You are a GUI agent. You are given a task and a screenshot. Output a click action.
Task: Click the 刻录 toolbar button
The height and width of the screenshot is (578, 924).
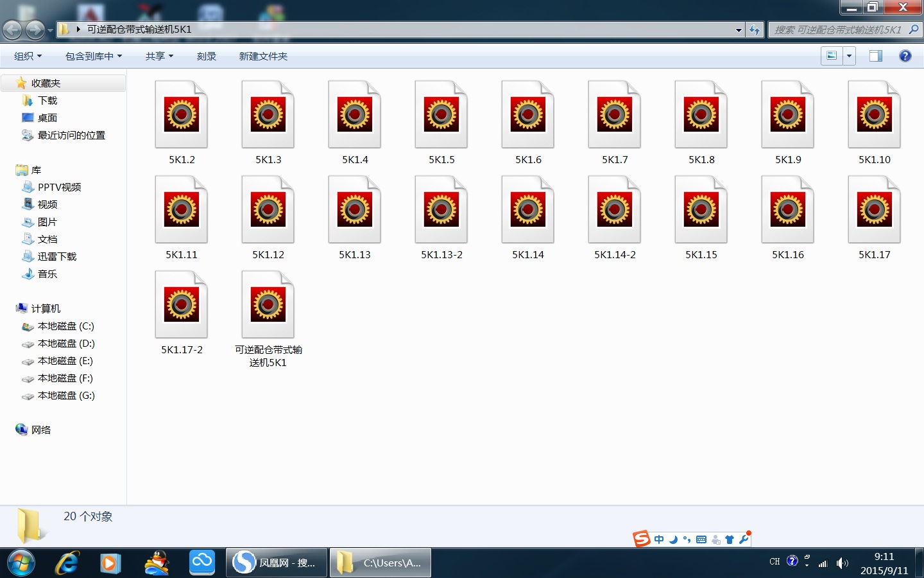[x=207, y=57]
